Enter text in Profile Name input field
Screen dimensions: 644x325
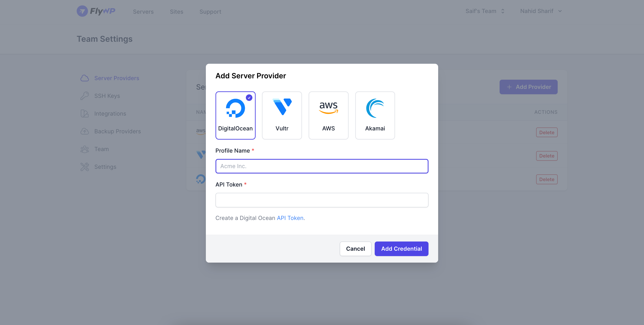[x=322, y=166]
